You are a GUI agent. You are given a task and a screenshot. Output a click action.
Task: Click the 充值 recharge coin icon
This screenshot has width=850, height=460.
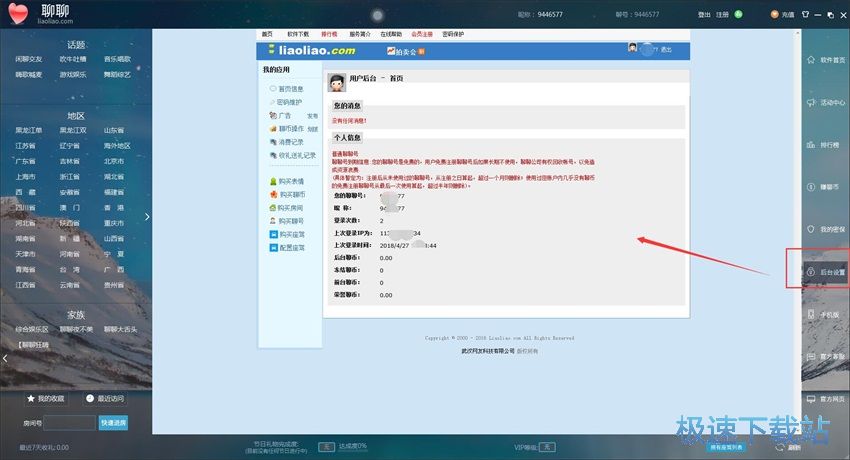[775, 15]
